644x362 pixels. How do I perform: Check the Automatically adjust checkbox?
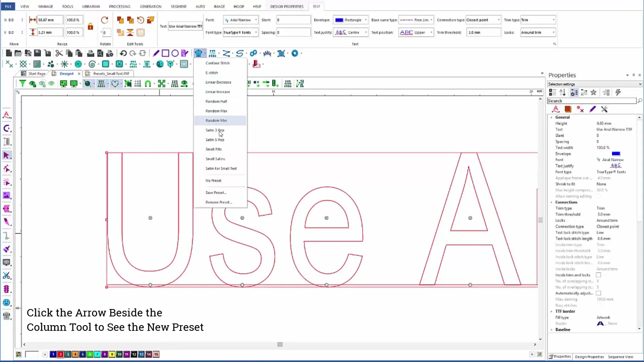pyautogui.click(x=598, y=293)
